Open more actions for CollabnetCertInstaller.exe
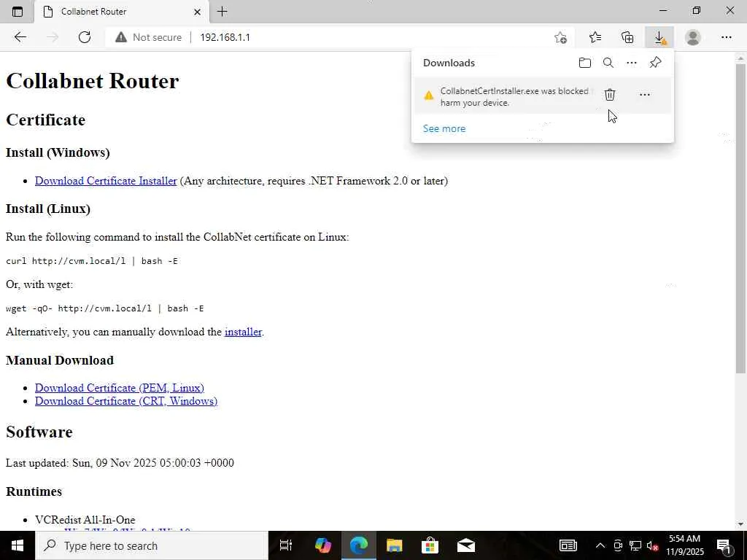747x560 pixels. tap(645, 95)
